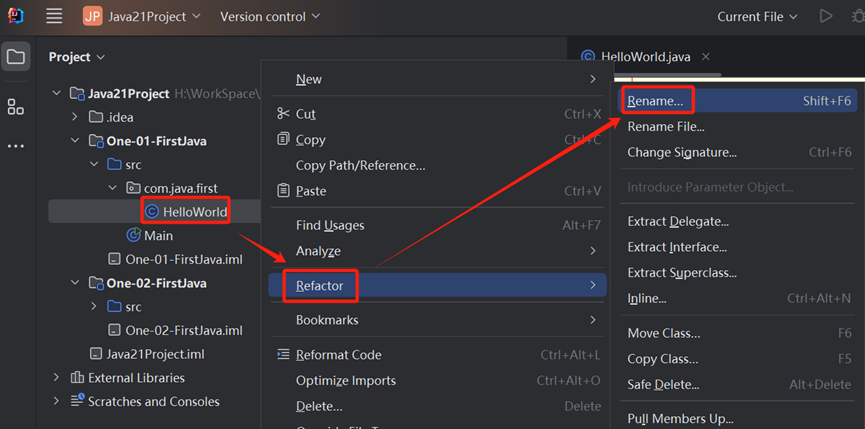The width and height of the screenshot is (865, 429).
Task: Collapse the src folder under One-01-FirstJava
Action: coord(94,164)
